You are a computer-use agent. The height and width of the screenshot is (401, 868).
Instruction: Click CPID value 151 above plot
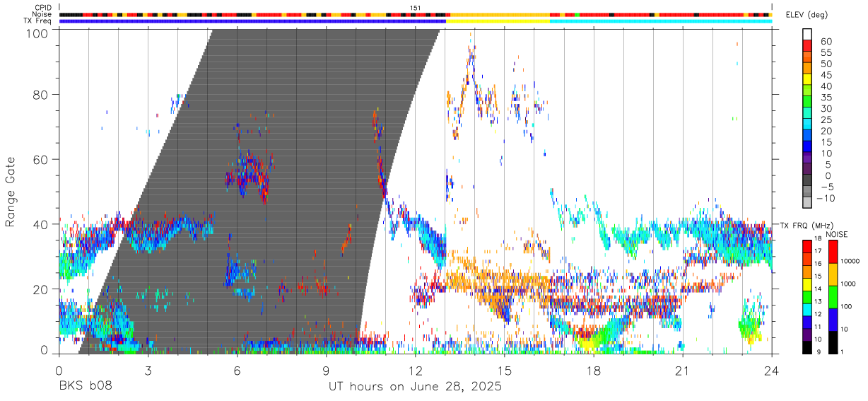point(415,7)
